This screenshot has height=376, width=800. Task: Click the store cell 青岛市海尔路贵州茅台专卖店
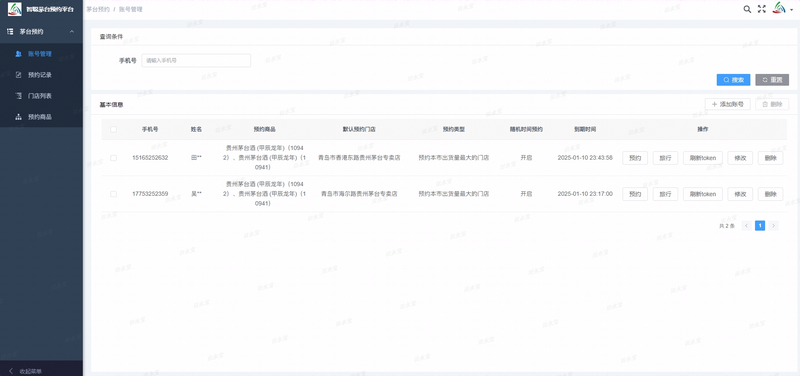[359, 194]
